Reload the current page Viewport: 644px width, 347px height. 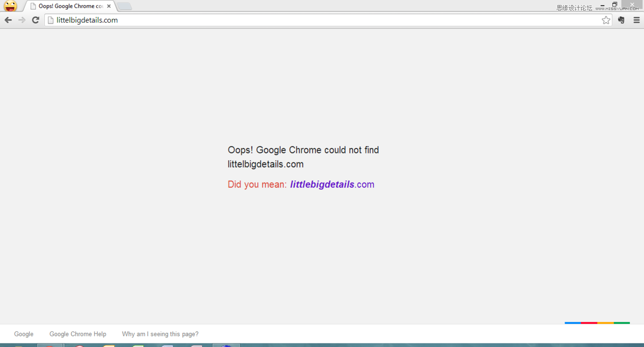tap(35, 20)
